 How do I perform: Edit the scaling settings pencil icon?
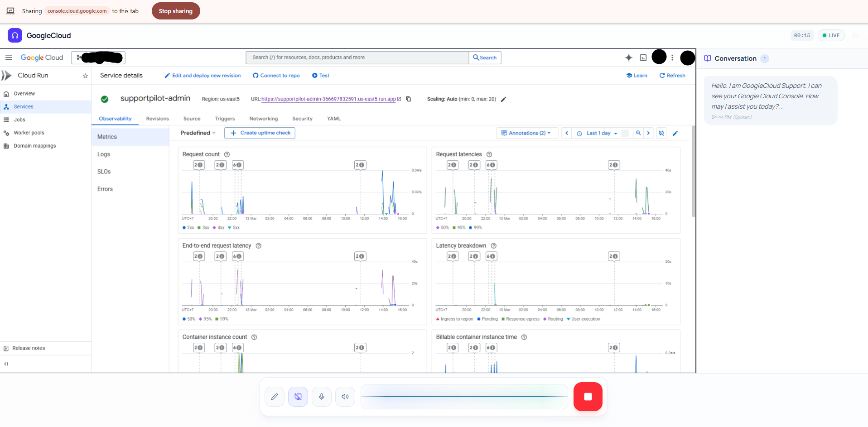503,99
